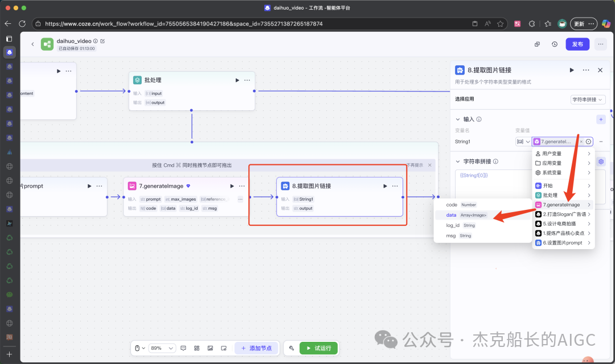Reload the browser page

click(x=22, y=23)
